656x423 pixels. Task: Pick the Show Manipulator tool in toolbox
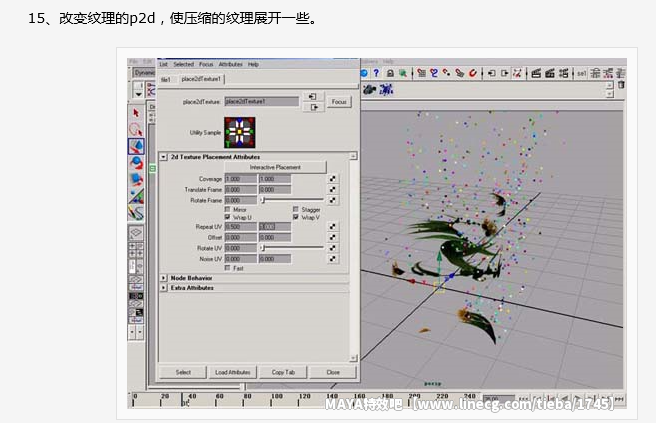[x=136, y=196]
